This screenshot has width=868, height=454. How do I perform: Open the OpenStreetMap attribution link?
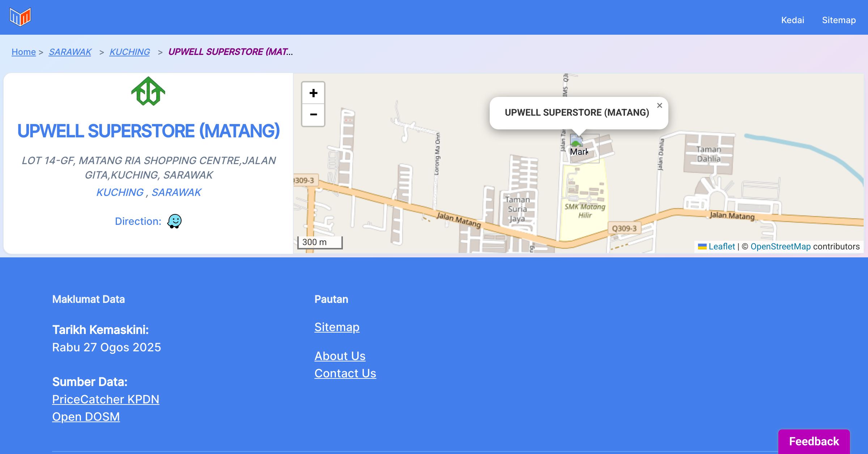pyautogui.click(x=780, y=247)
